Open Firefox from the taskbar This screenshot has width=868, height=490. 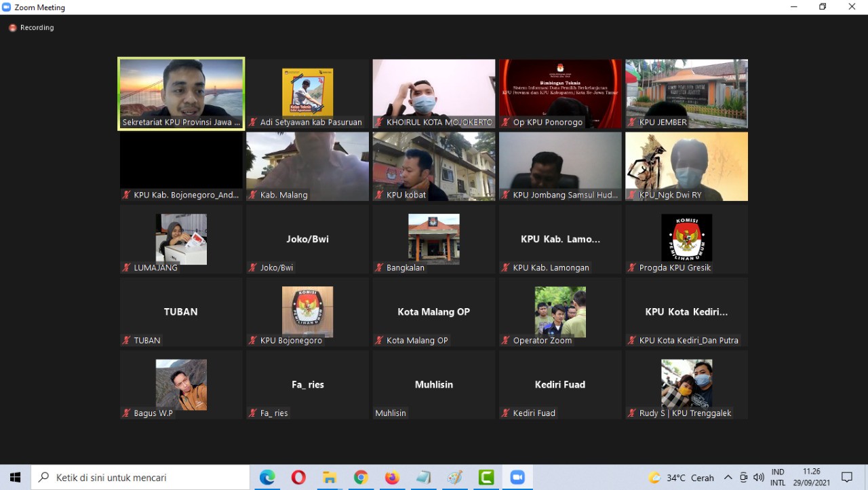pyautogui.click(x=392, y=478)
